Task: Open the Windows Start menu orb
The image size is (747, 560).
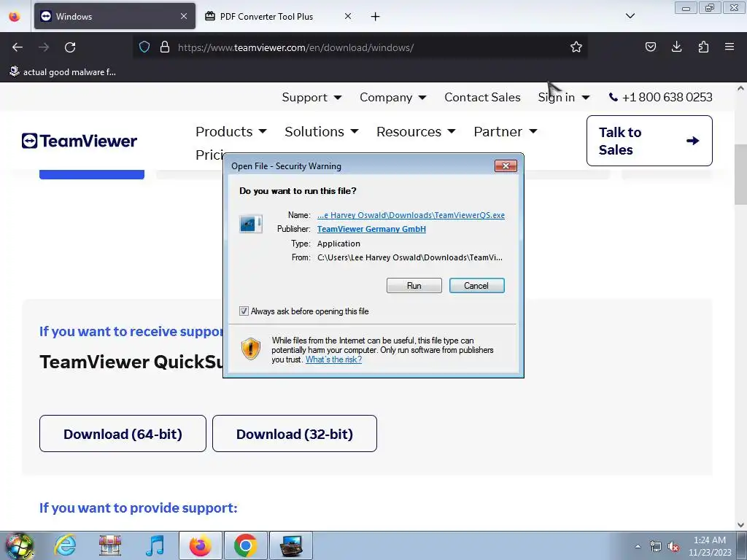Action: click(18, 545)
